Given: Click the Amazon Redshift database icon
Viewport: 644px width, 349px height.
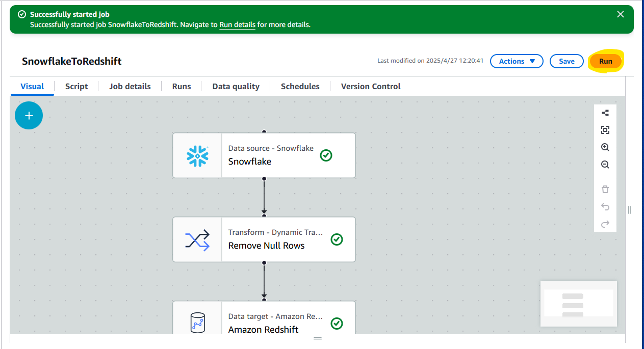Looking at the screenshot, I should tap(197, 323).
